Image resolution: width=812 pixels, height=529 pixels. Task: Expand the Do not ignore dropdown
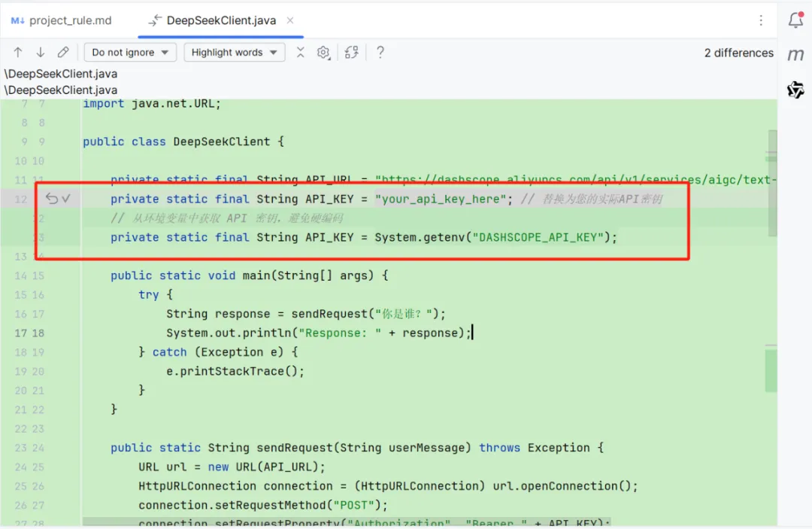click(x=130, y=53)
